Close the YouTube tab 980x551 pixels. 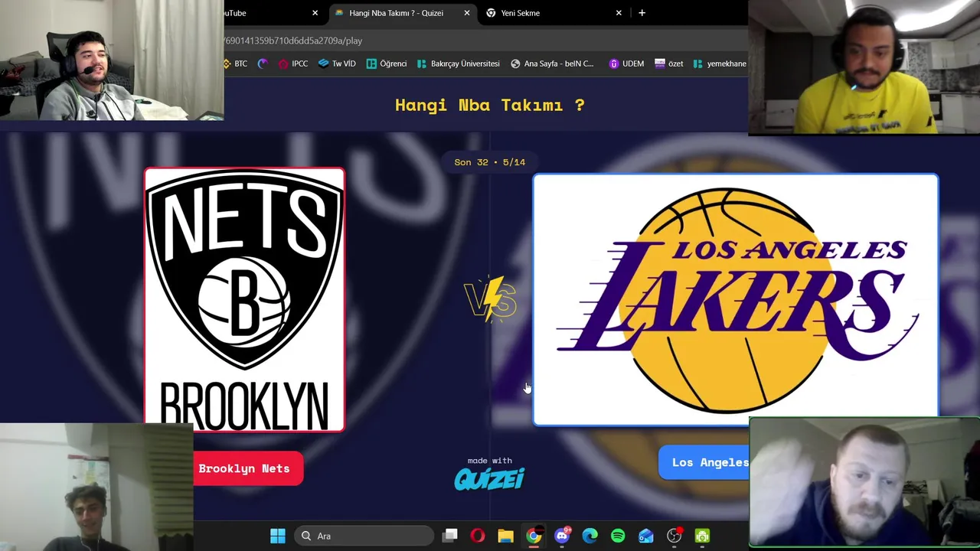[x=315, y=13]
